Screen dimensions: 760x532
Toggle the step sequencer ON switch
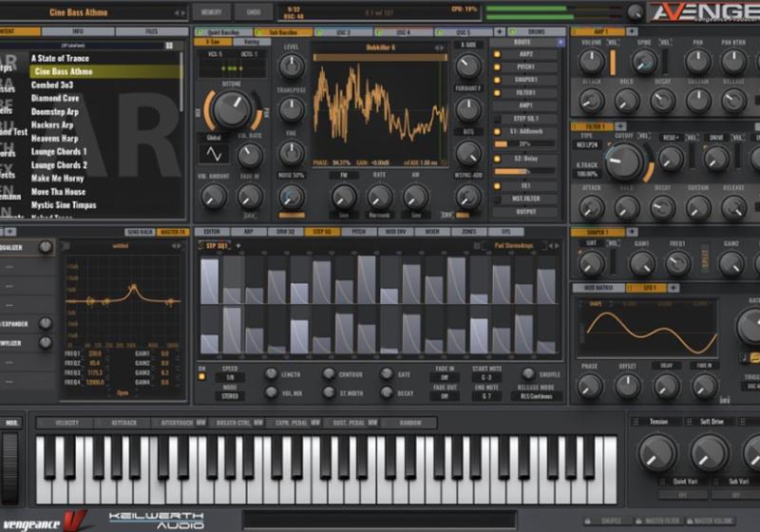(x=201, y=377)
